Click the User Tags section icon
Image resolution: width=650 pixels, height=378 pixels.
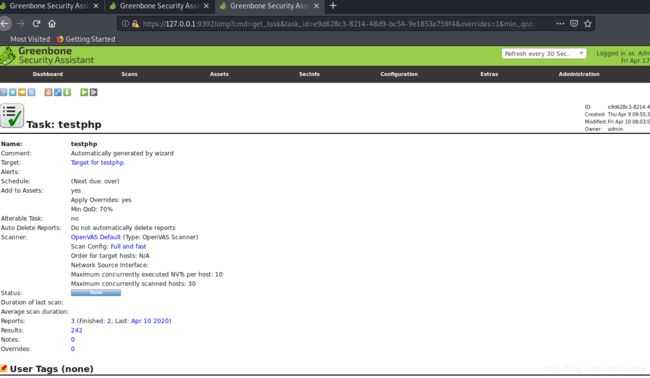[x=4, y=368]
